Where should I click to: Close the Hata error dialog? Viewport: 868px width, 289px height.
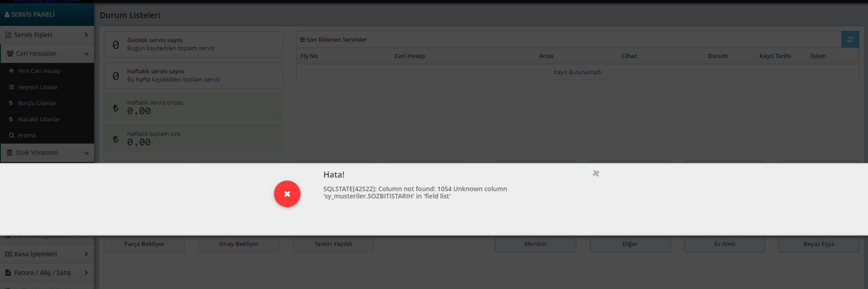pyautogui.click(x=596, y=173)
